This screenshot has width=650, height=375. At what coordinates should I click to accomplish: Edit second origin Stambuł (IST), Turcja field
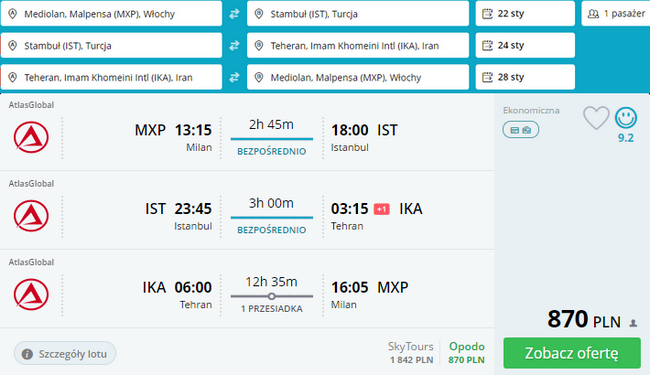[x=112, y=45]
